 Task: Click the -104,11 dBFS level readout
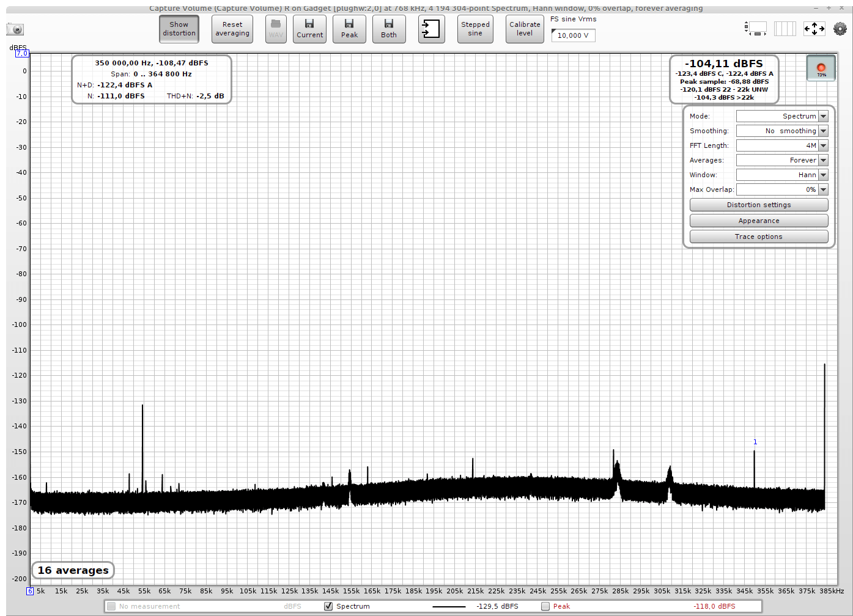click(724, 64)
